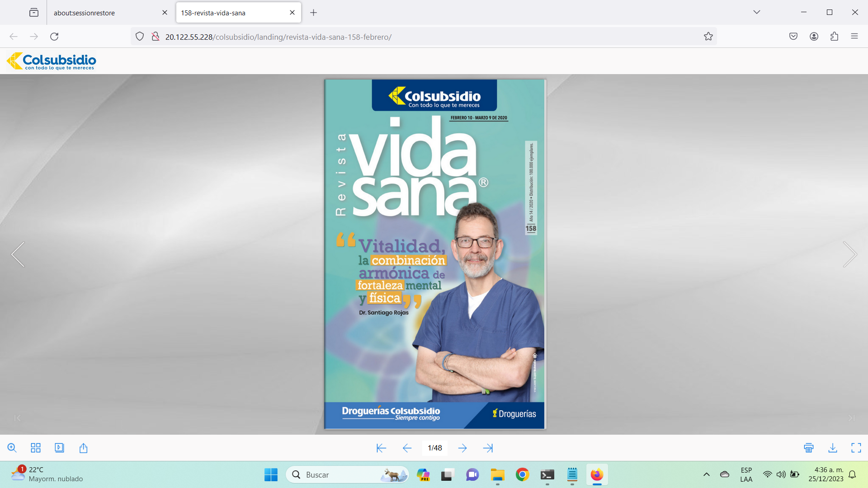868x488 pixels.
Task: Jump to first page of magazine
Action: pos(381,448)
